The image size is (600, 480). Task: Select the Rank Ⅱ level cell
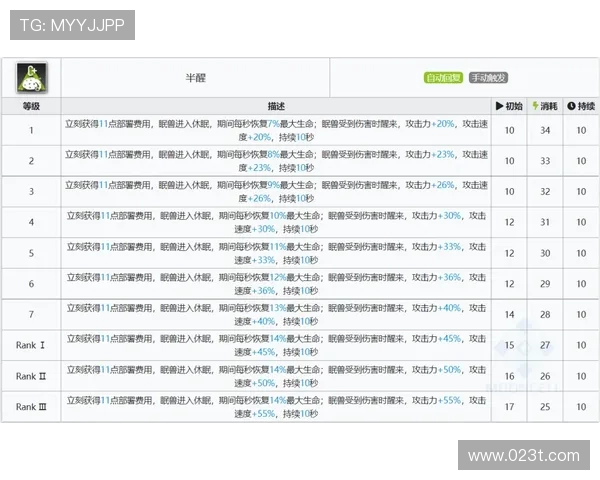tap(31, 376)
